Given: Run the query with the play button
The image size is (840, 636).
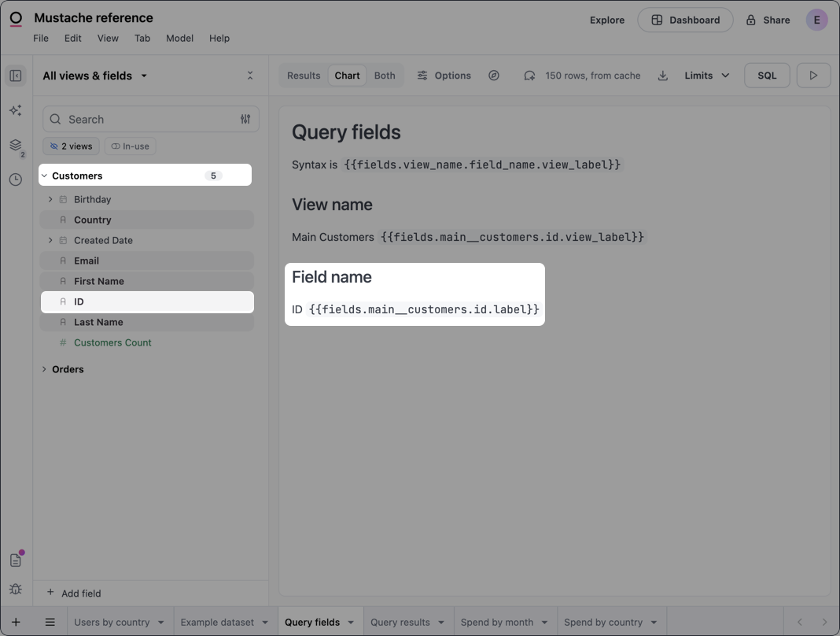Looking at the screenshot, I should [x=814, y=75].
